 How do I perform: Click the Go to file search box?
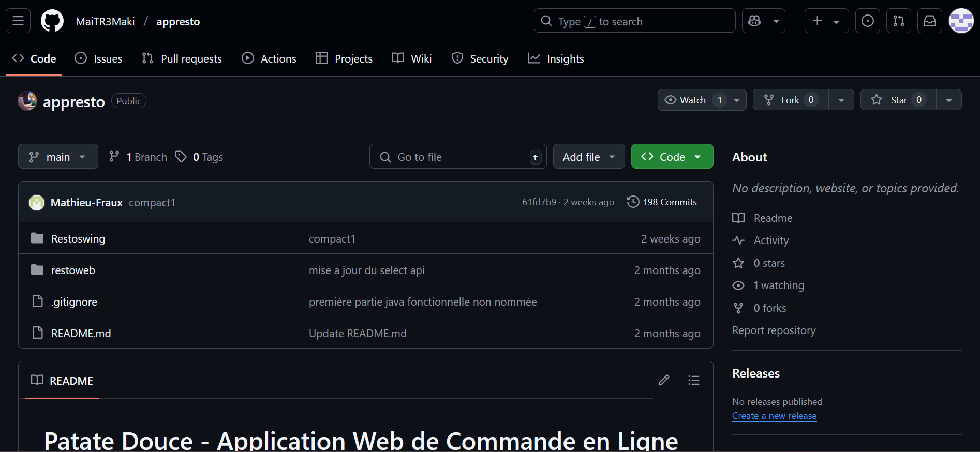458,156
